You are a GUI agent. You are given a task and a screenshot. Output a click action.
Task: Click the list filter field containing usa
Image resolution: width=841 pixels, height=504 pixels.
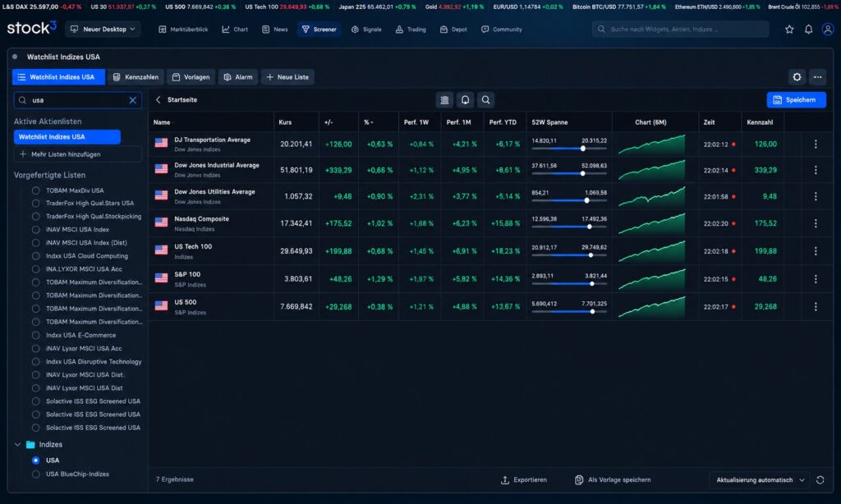78,100
